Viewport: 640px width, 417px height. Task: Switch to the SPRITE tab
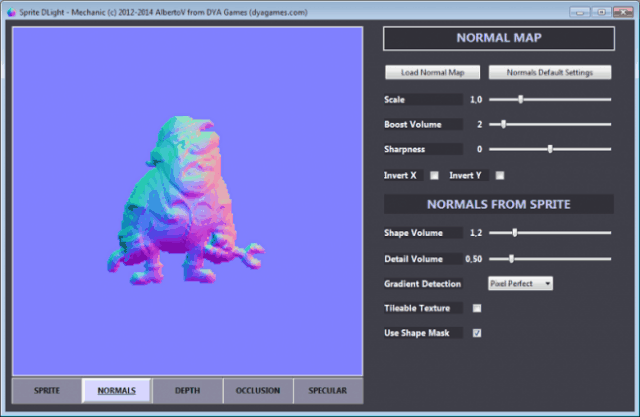(46, 390)
